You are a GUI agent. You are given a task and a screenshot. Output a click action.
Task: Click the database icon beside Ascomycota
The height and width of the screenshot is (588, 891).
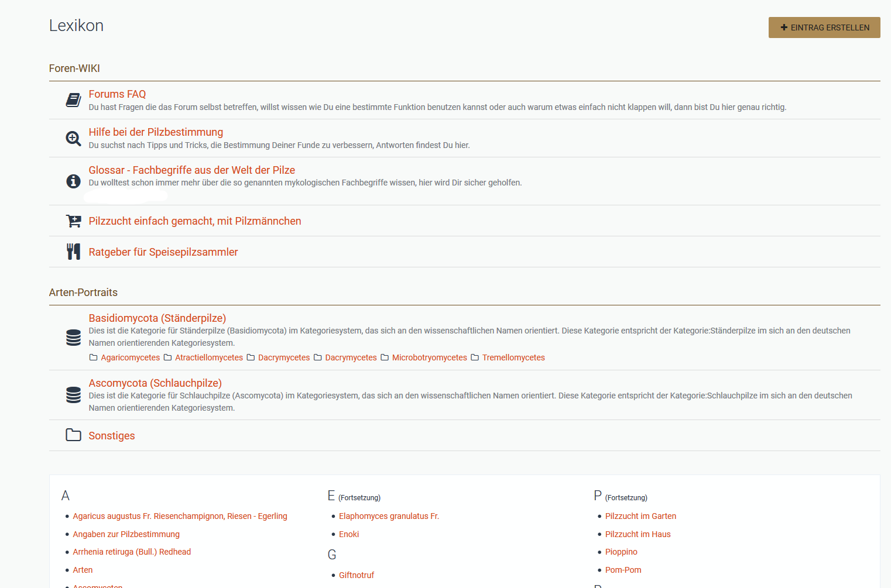73,395
